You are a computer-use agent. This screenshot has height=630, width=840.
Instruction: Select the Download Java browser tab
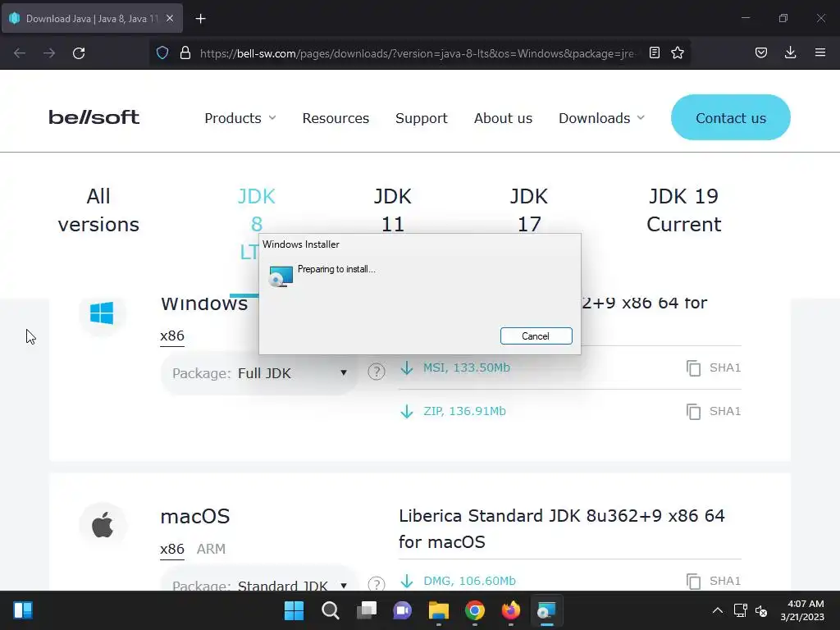click(x=92, y=19)
